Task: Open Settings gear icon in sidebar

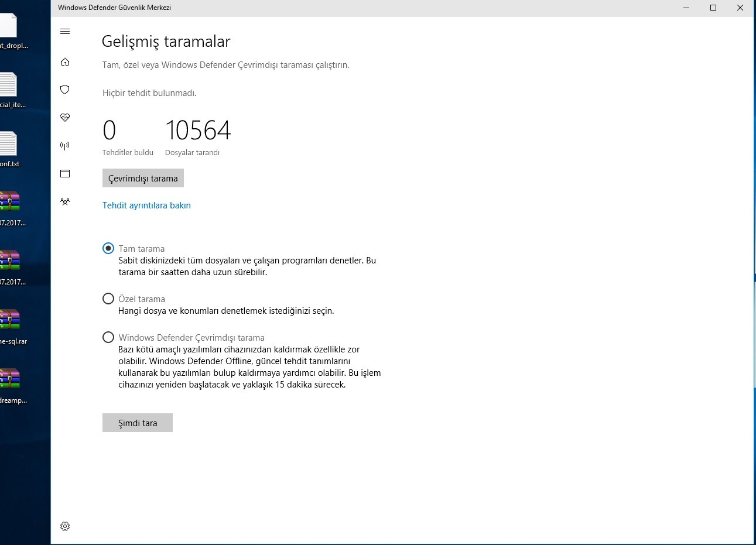Action: 65,526
